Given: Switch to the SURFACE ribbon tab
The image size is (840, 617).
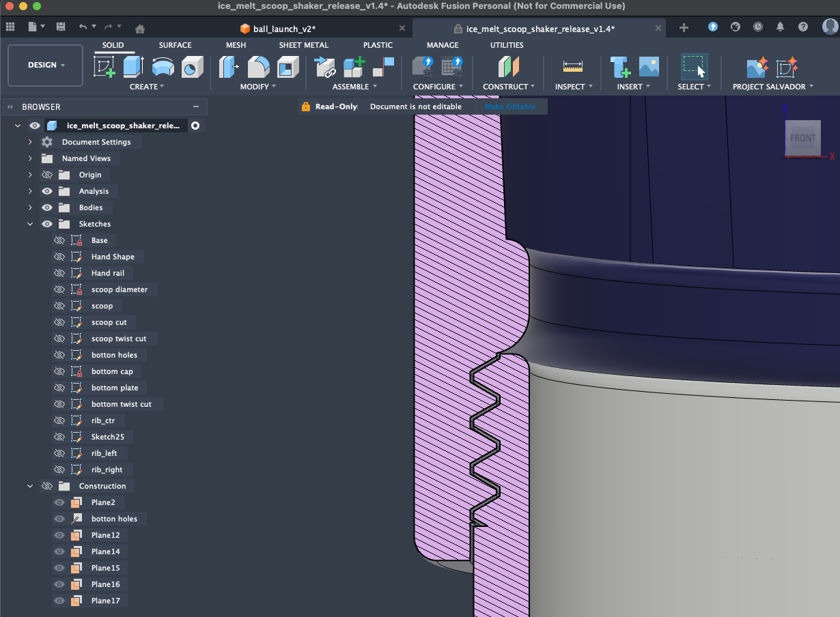Looking at the screenshot, I should tap(175, 45).
